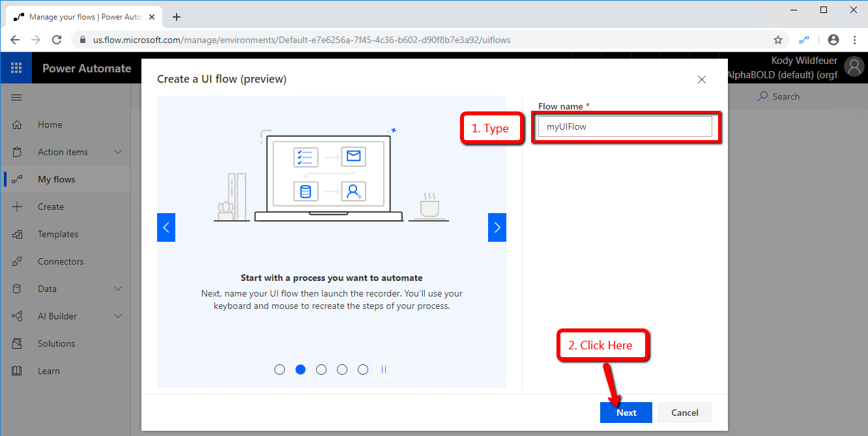Select the fifth carousel dot

(363, 370)
